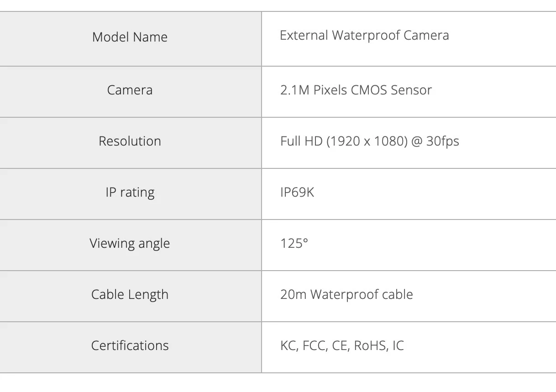Click the Resolution row label
The width and height of the screenshot is (556, 392).
130,141
